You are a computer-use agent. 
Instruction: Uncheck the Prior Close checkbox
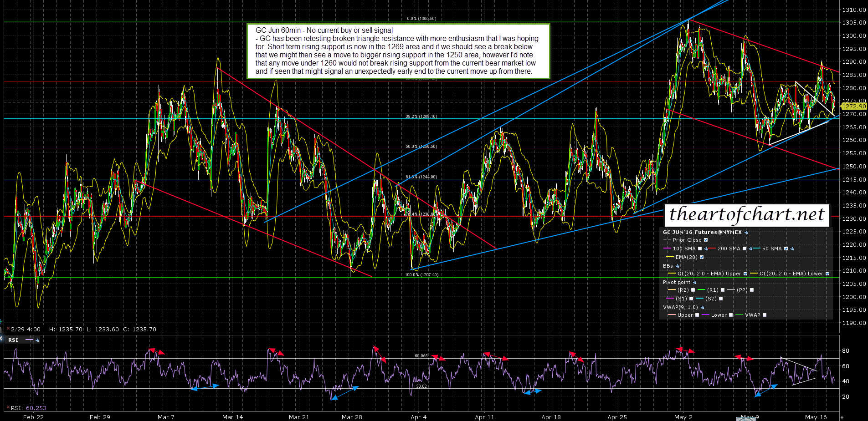tap(706, 240)
